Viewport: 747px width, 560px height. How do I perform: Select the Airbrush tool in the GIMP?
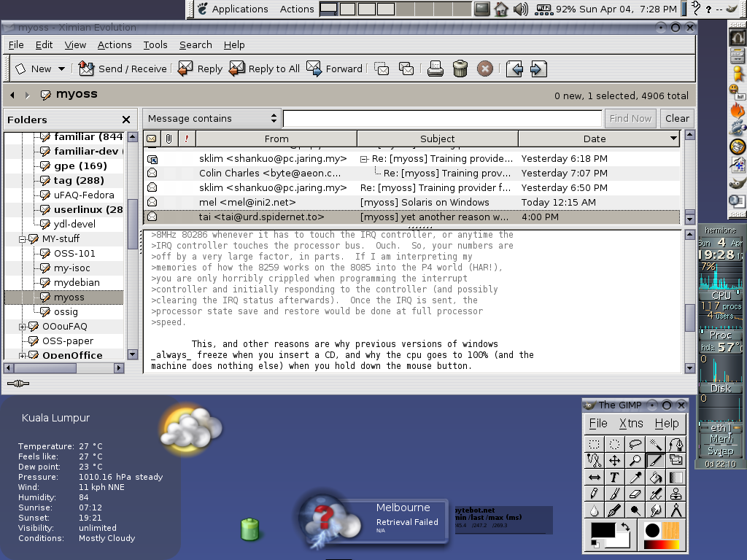pyautogui.click(x=656, y=494)
